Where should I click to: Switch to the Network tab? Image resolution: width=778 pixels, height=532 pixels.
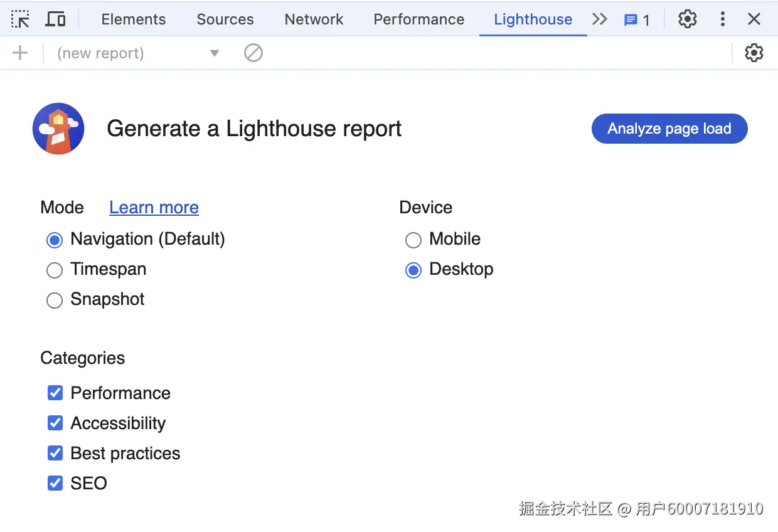point(314,19)
